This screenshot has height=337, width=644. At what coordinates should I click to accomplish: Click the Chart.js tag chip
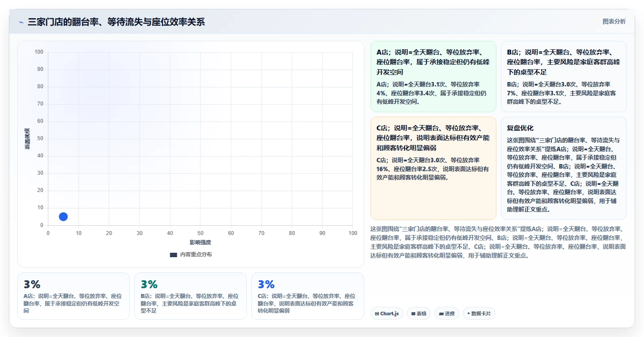coord(386,313)
